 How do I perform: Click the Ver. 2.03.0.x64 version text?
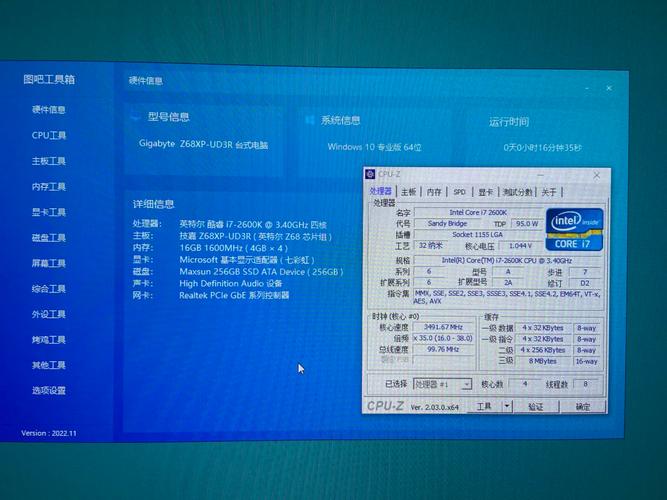(x=435, y=407)
